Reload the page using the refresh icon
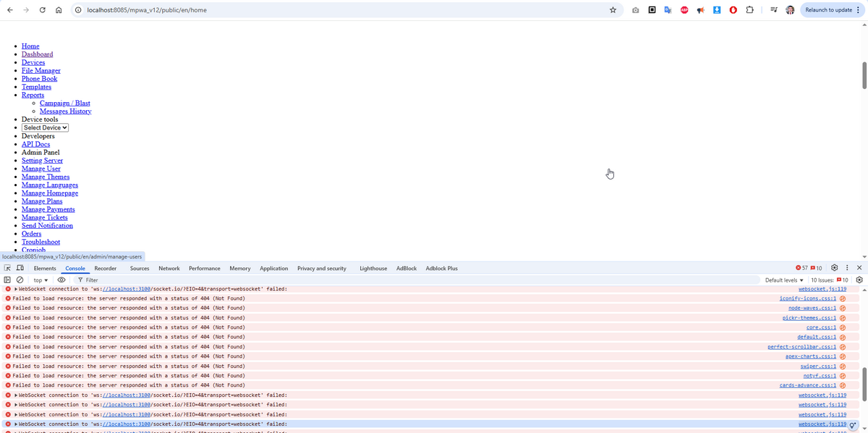This screenshot has height=433, width=868. coord(42,10)
